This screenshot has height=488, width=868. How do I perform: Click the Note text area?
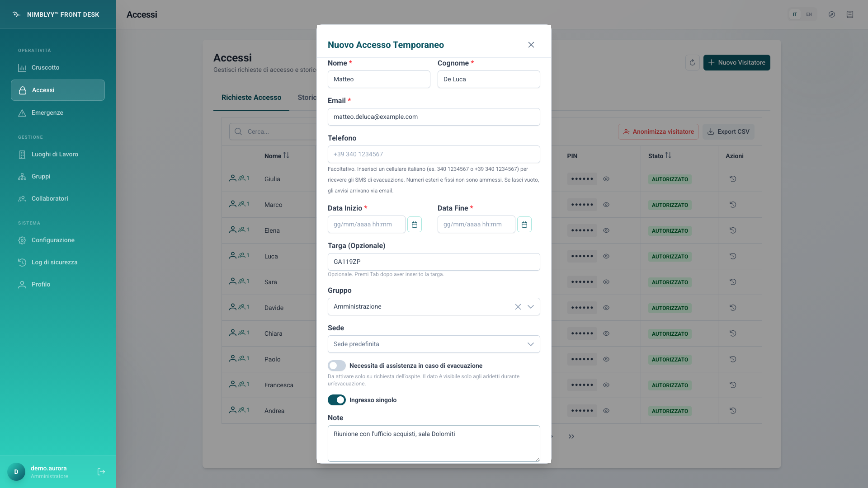click(x=434, y=443)
